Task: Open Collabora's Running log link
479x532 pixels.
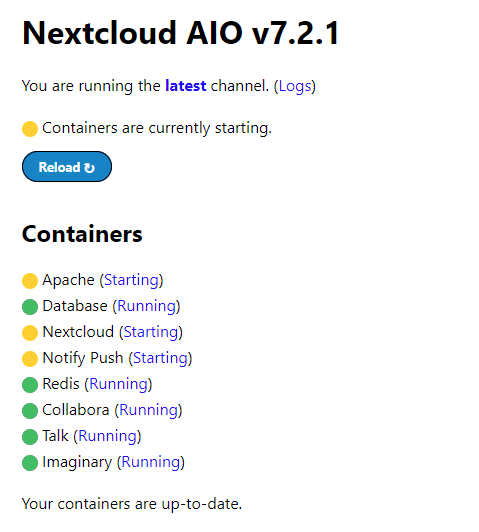Action: [149, 410]
